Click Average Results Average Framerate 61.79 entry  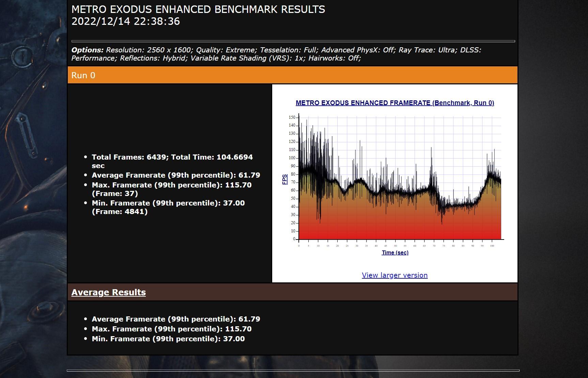coord(176,319)
